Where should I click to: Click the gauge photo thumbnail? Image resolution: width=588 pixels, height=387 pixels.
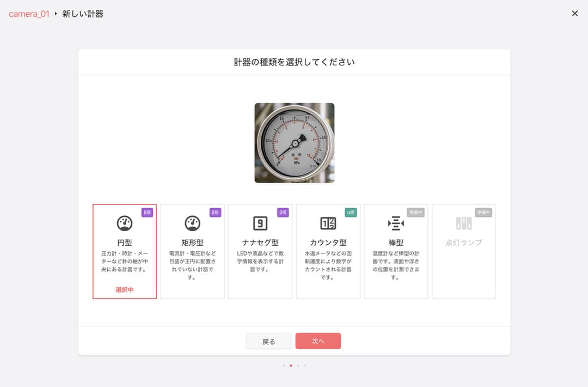(294, 143)
